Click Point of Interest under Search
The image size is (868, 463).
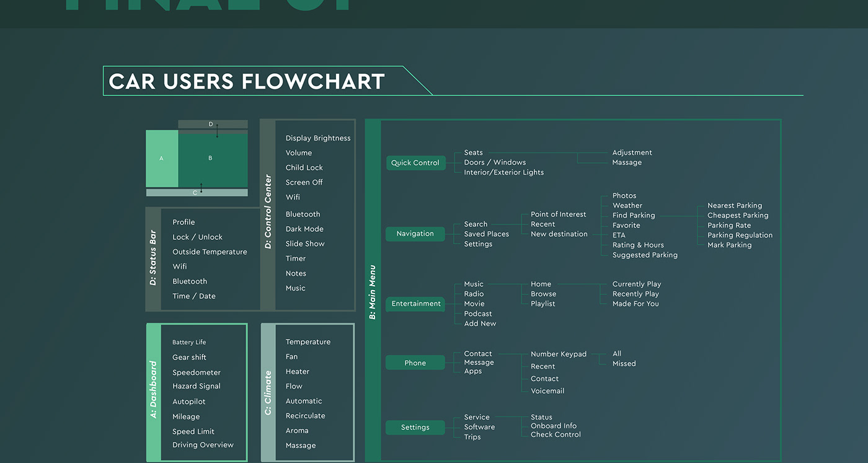[558, 214]
